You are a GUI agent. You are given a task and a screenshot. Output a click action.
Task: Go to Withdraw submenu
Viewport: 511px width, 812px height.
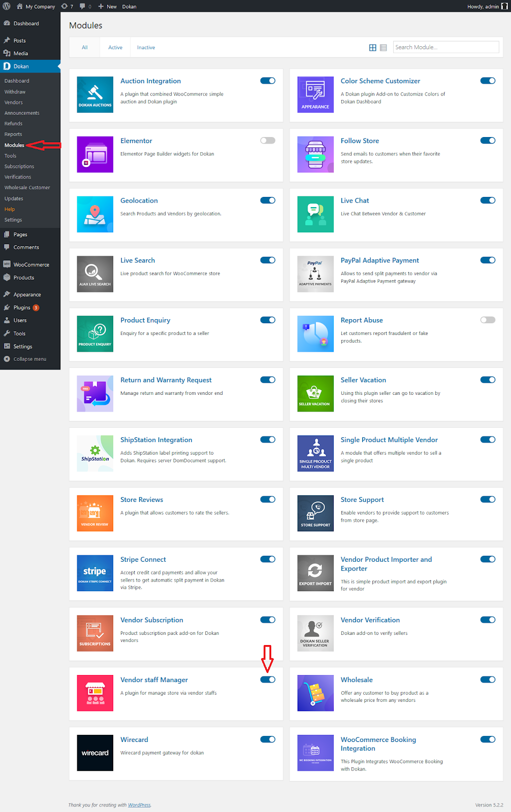pyautogui.click(x=15, y=92)
